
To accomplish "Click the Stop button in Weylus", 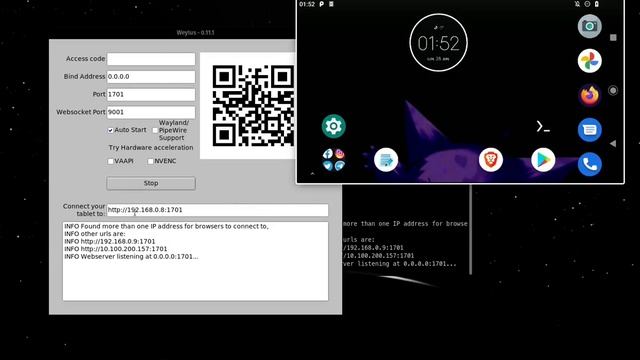I will [151, 183].
